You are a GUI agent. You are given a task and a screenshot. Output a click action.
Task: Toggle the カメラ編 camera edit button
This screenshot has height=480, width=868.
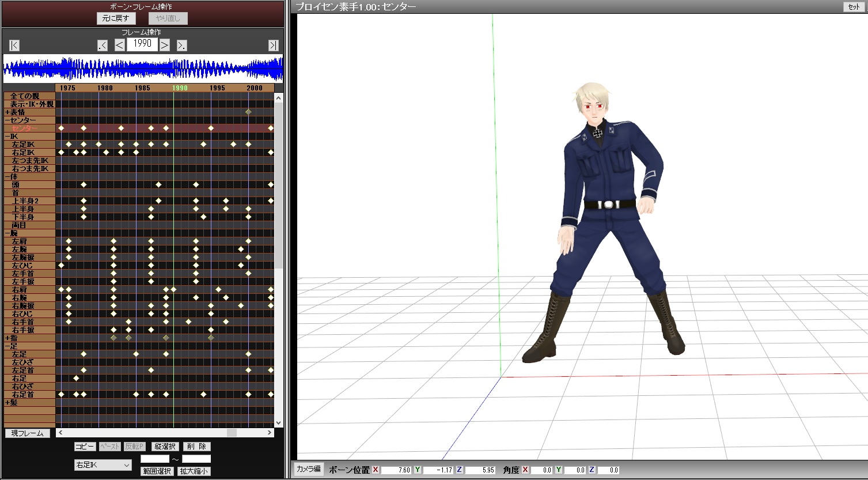point(309,469)
